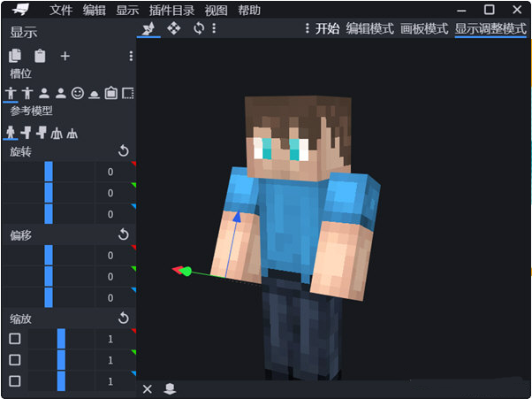Adjust the blue Z rotation slider
The height and width of the screenshot is (399, 532).
[49, 214]
